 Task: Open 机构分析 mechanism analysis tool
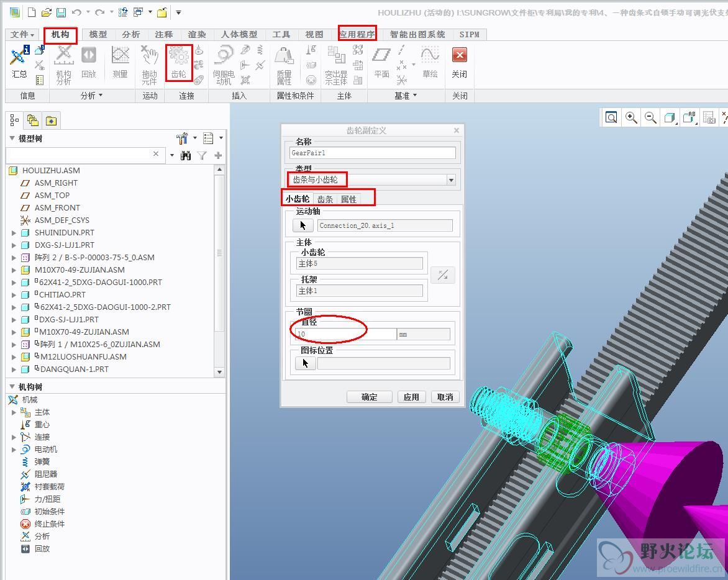point(64,65)
